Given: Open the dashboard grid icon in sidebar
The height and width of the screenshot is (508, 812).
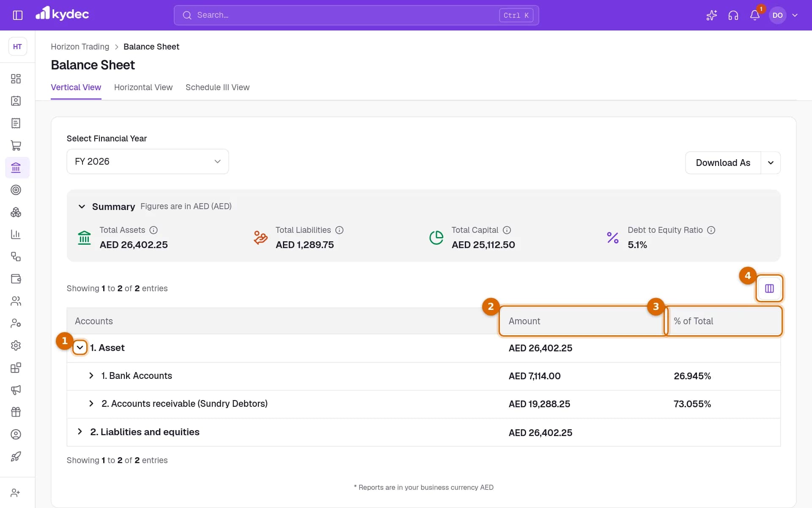Looking at the screenshot, I should [16, 79].
